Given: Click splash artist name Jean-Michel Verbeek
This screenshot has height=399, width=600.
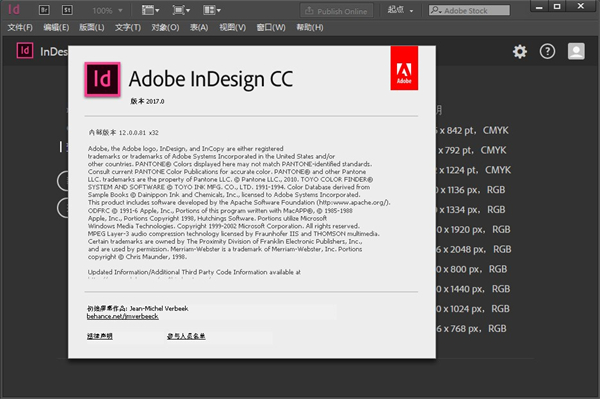Looking at the screenshot, I should 159,308.
